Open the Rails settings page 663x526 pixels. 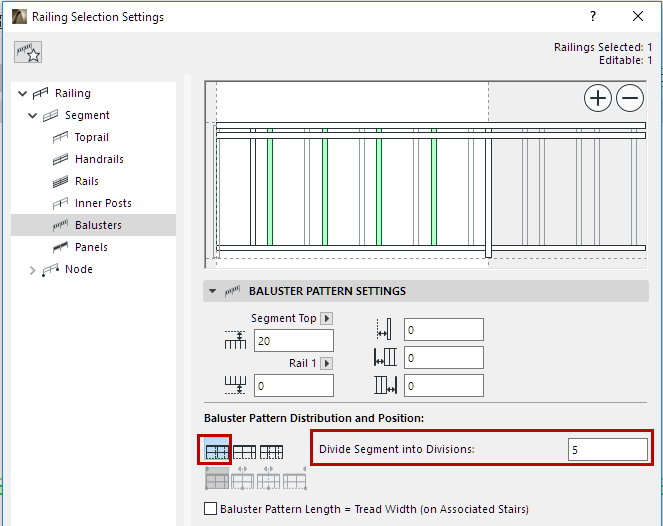pyautogui.click(x=87, y=181)
